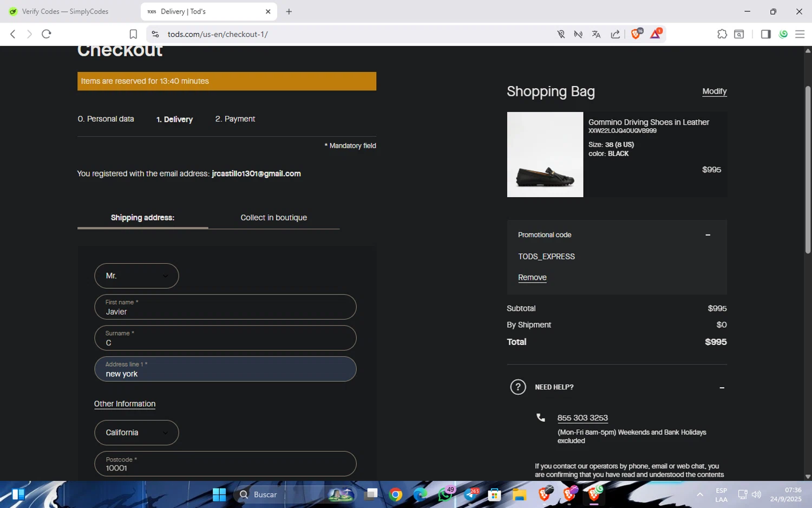Reload the Tod's checkout page

(x=47, y=34)
